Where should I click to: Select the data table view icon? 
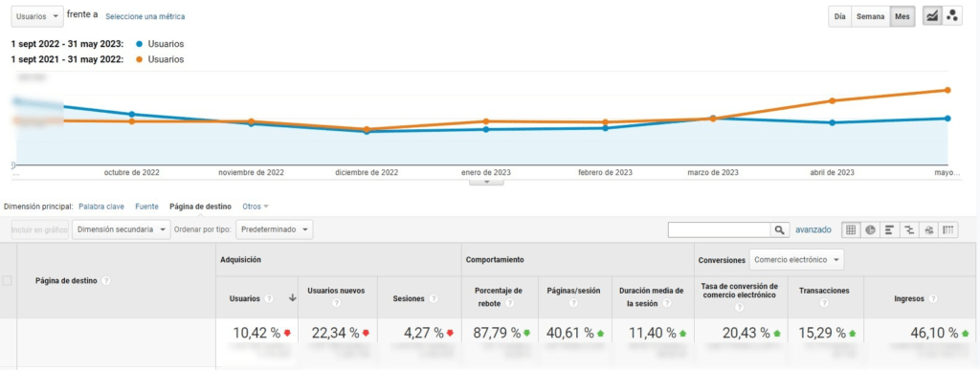[x=851, y=230]
